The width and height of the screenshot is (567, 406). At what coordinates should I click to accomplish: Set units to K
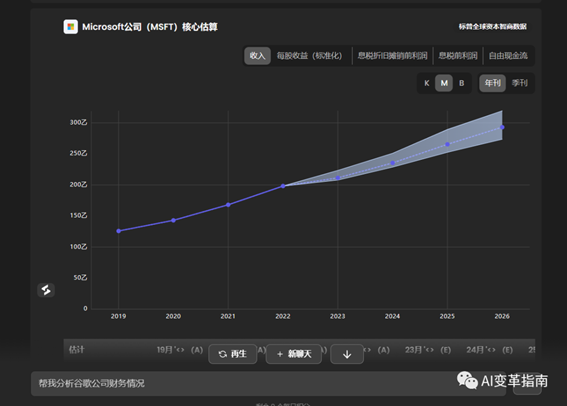point(427,83)
